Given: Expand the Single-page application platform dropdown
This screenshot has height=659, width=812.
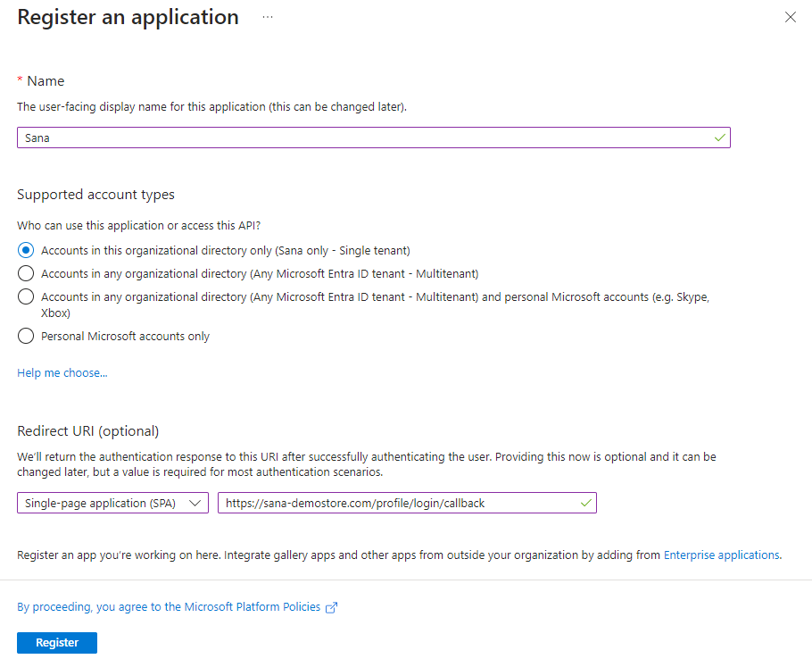Looking at the screenshot, I should point(112,504).
